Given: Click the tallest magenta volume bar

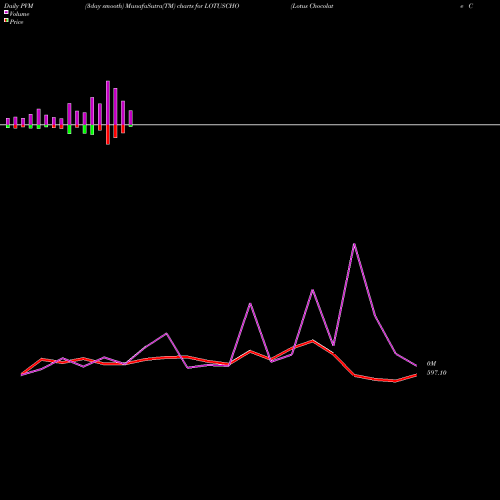Looking at the screenshot, I should 108,103.
